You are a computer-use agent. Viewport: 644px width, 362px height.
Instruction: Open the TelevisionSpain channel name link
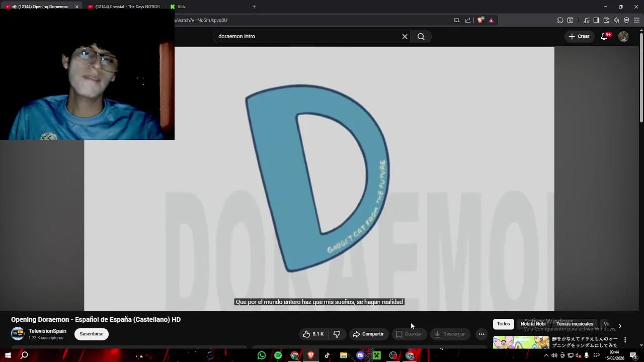click(47, 331)
